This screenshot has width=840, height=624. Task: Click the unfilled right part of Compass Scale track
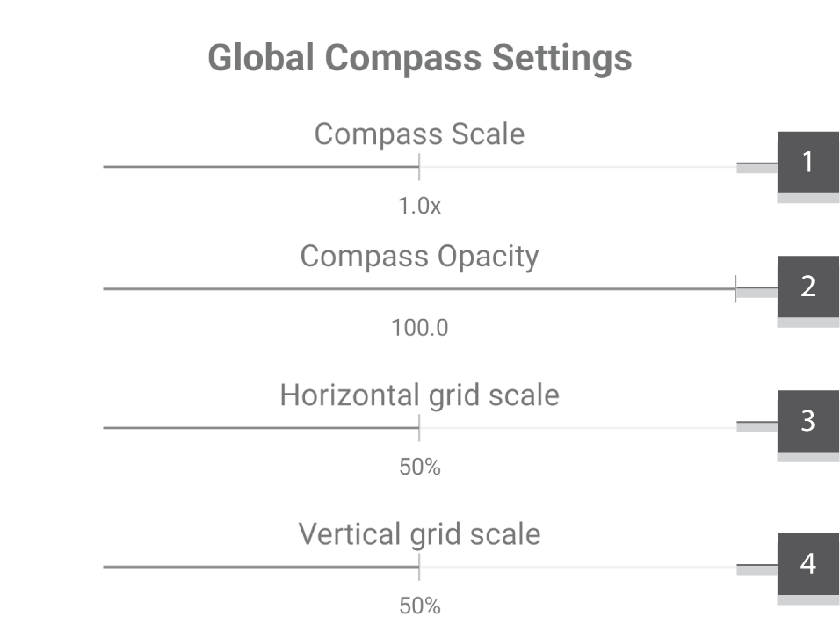577,167
